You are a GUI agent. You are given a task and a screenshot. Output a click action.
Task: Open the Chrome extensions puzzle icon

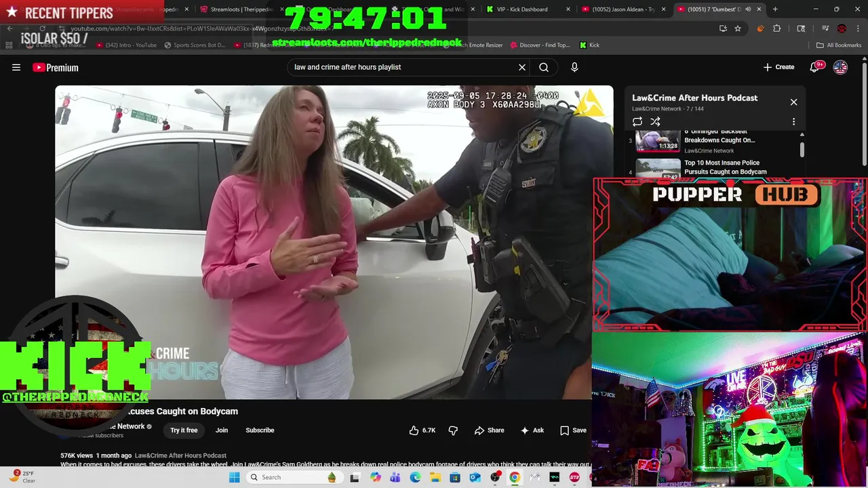tap(777, 28)
